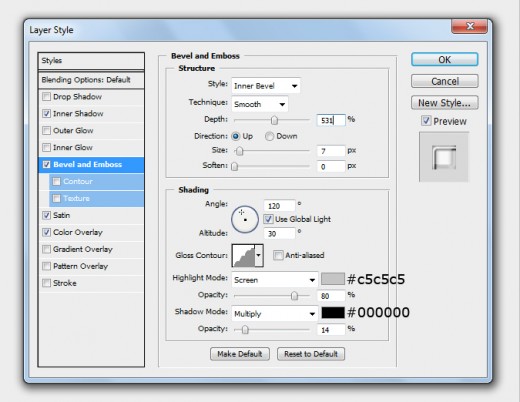Select the Drop Shadow style label
The height and width of the screenshot is (402, 520).
point(77,97)
